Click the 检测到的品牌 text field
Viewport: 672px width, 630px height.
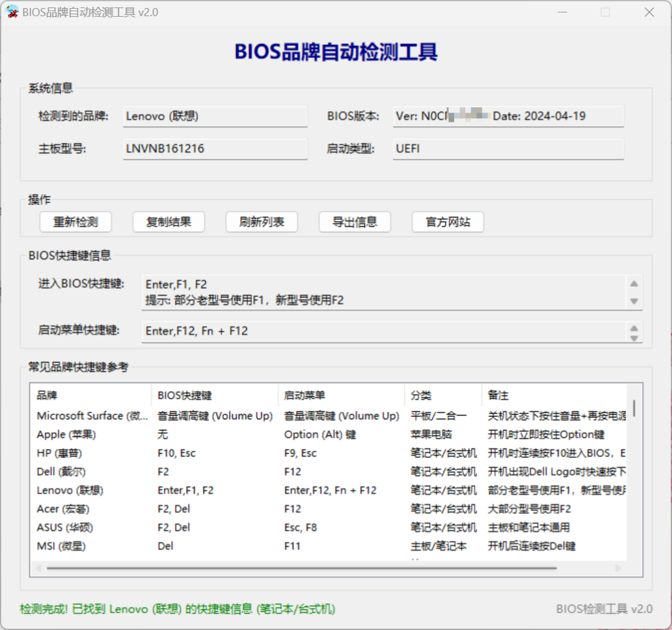point(215,116)
